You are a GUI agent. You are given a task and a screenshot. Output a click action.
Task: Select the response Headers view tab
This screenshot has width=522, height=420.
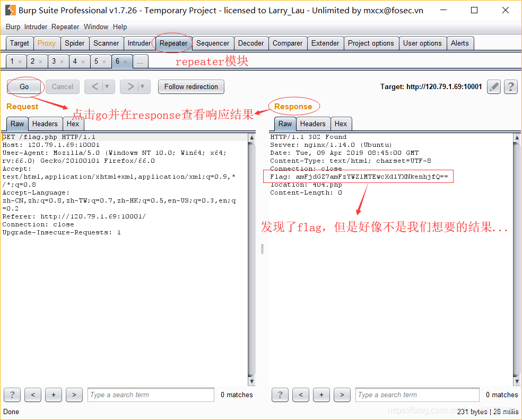click(313, 124)
